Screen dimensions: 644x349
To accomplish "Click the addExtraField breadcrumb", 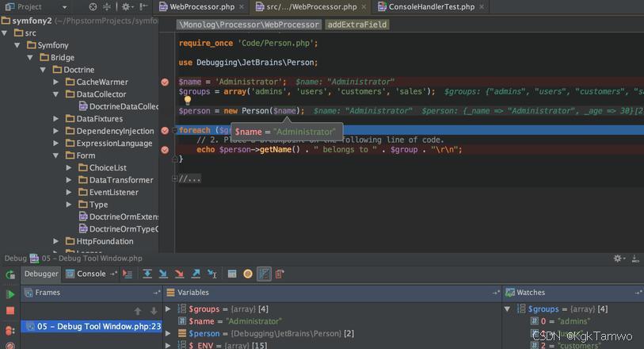I will (x=357, y=25).
